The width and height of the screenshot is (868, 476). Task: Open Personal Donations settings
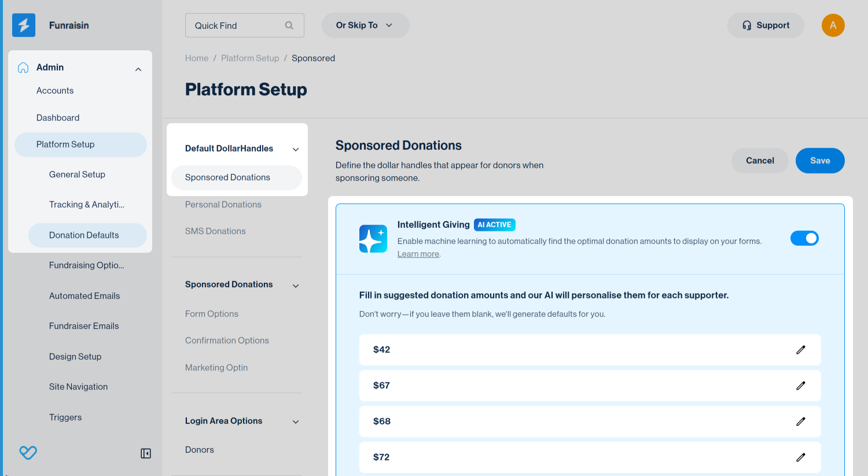coord(223,205)
